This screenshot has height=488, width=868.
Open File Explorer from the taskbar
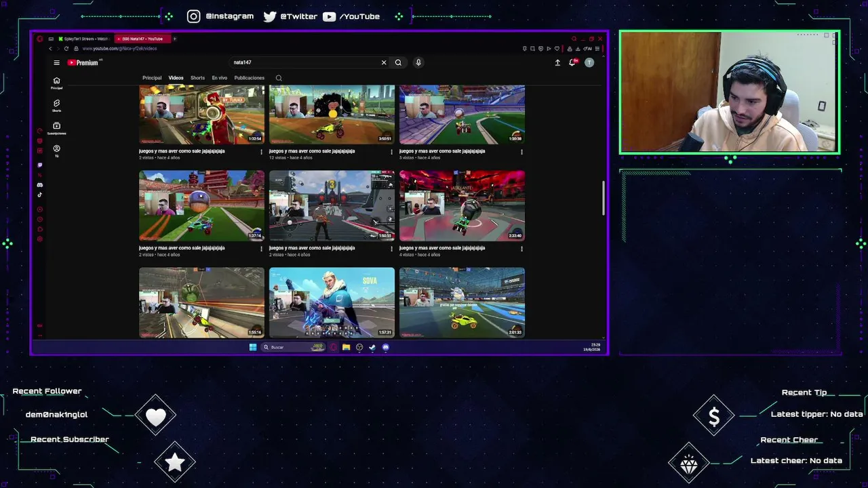coord(346,347)
